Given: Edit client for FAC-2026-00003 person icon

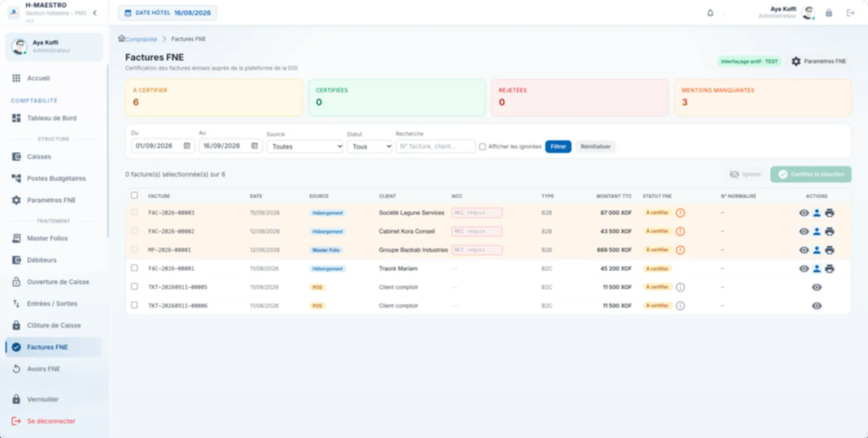Looking at the screenshot, I should click(816, 213).
